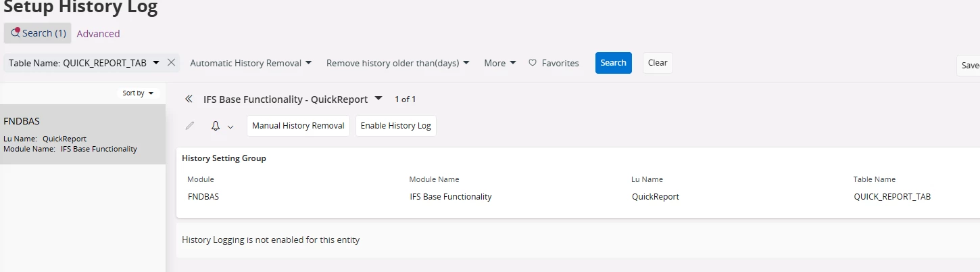Click the pencil edit icon
Screen dimensions: 980x272
coord(190,126)
